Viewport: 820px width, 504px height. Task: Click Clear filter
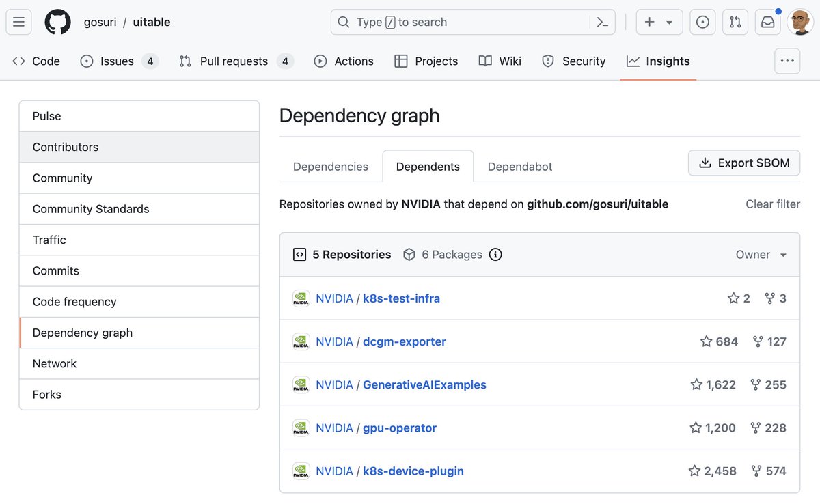click(x=773, y=204)
